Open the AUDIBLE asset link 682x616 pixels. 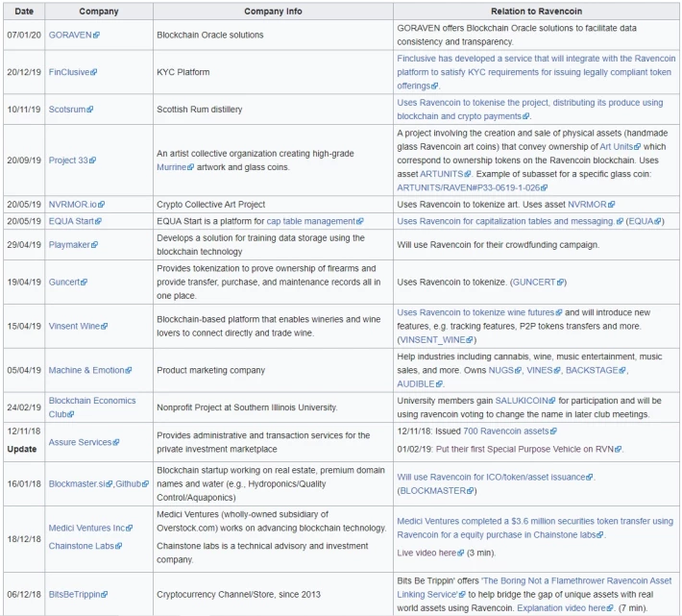pos(420,383)
